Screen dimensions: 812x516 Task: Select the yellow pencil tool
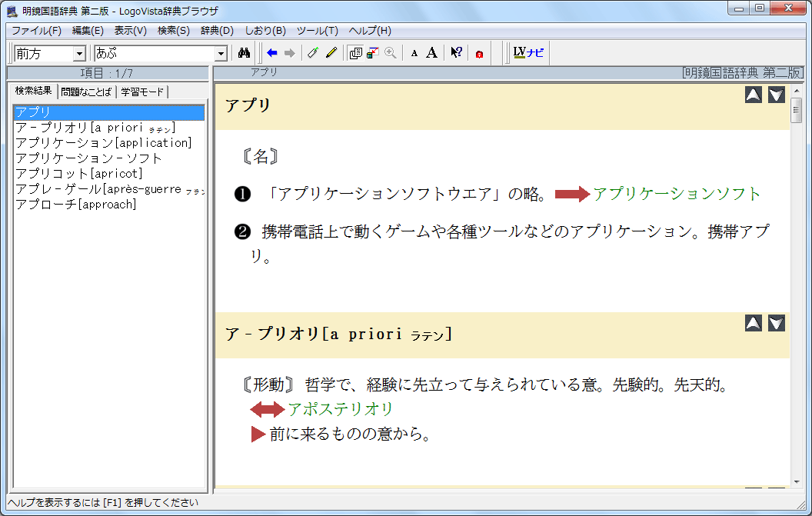pyautogui.click(x=331, y=53)
